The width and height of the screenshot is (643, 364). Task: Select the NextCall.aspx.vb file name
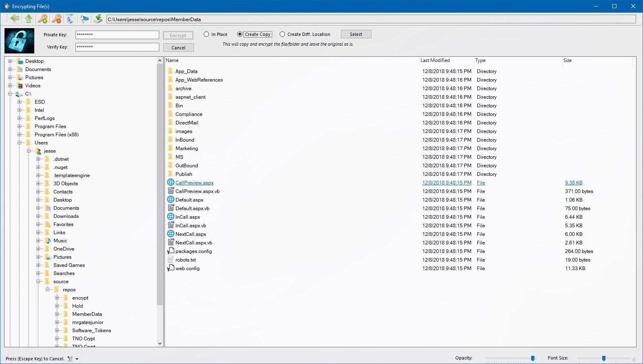[x=194, y=243]
